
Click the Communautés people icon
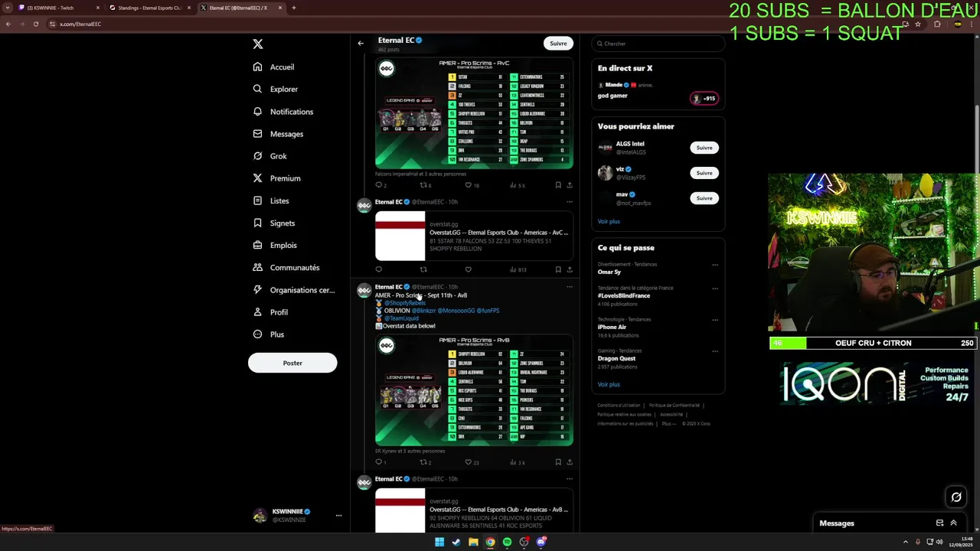pos(258,267)
